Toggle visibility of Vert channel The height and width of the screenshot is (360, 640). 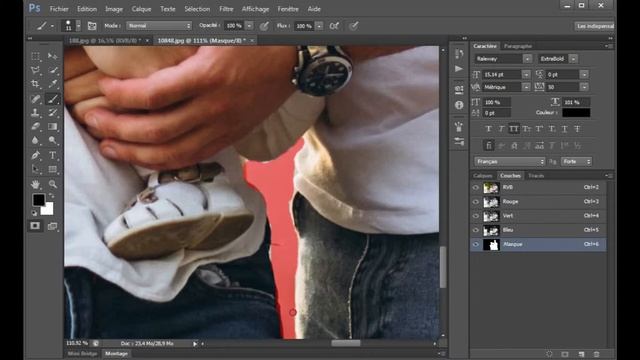click(x=476, y=216)
